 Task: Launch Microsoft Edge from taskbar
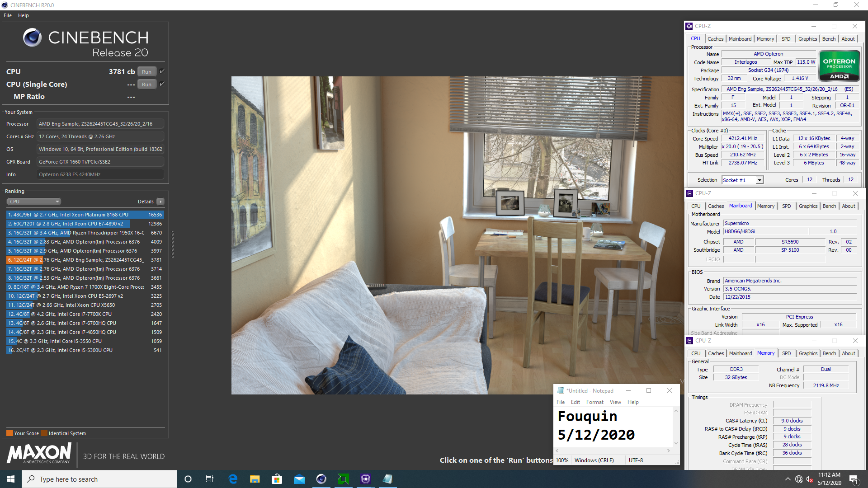(233, 479)
